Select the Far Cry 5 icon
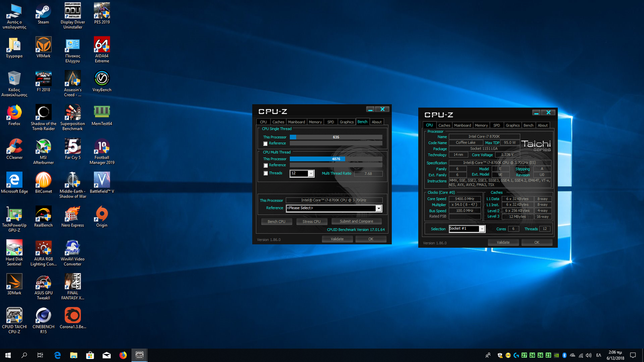The height and width of the screenshot is (362, 644). click(72, 148)
